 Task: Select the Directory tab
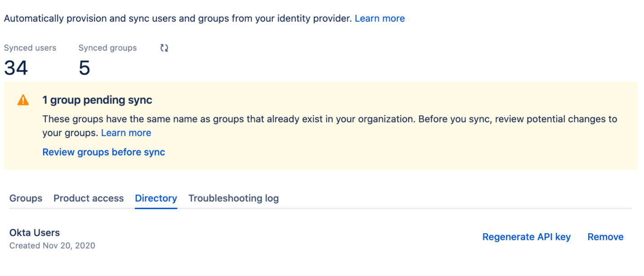(x=155, y=198)
